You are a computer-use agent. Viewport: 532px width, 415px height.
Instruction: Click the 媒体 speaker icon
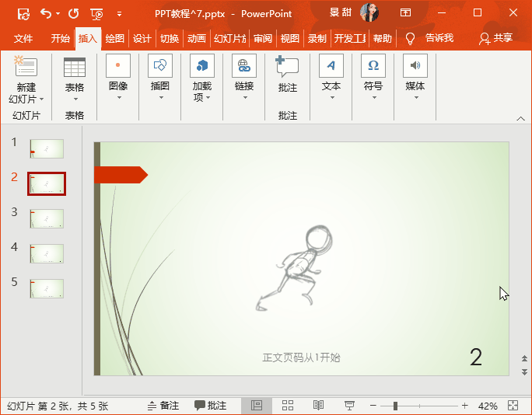pos(415,65)
